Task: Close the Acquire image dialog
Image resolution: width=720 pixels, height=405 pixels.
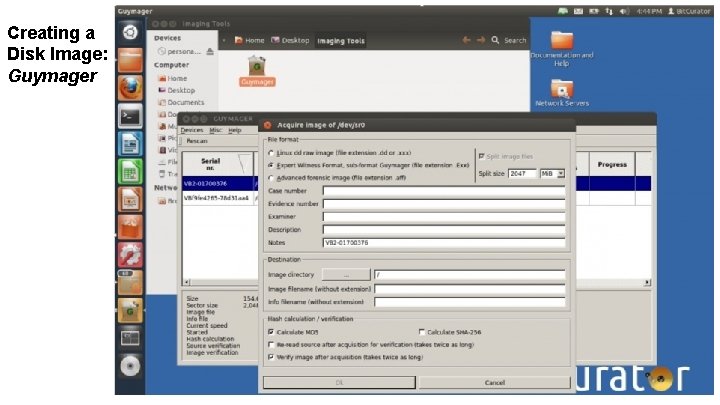Action: pos(268,125)
